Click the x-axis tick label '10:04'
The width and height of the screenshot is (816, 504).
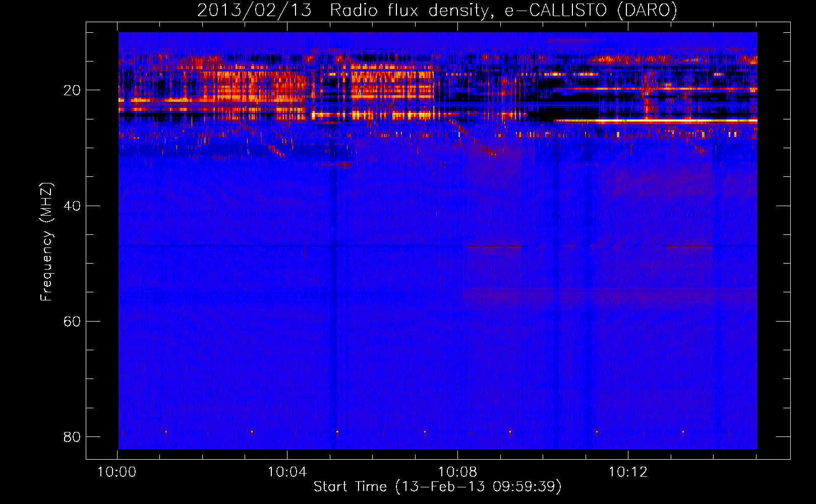point(287,472)
